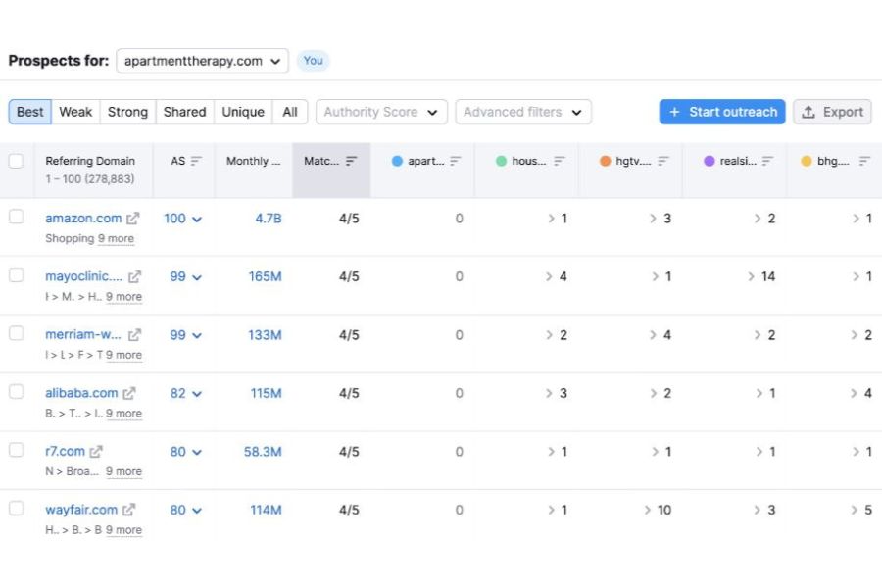The width and height of the screenshot is (882, 588).
Task: Check the wayfair.com row checkbox
Action: click(x=17, y=508)
